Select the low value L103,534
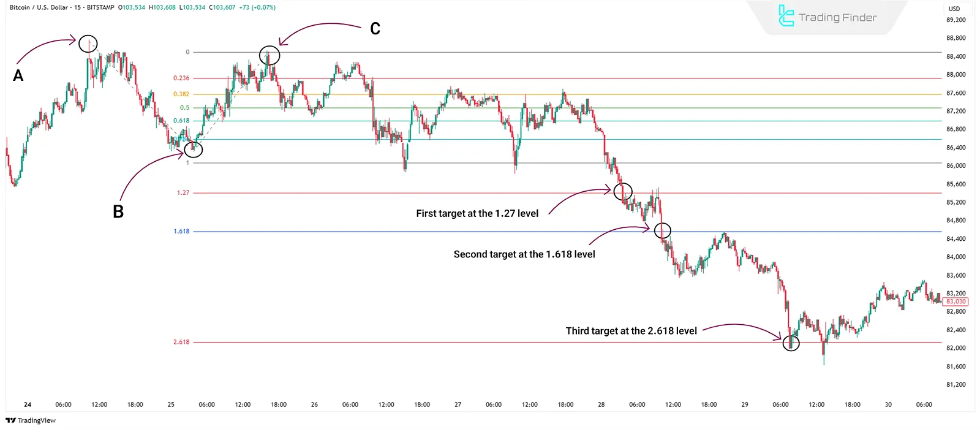The height and width of the screenshot is (429, 980). (192, 7)
